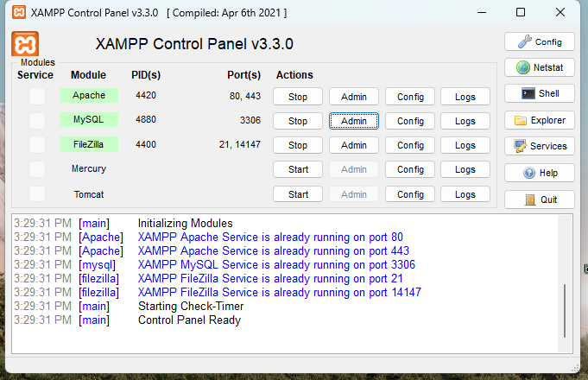Click the Tomcat module name
Viewport: 588px width, 380px height.
coord(89,194)
